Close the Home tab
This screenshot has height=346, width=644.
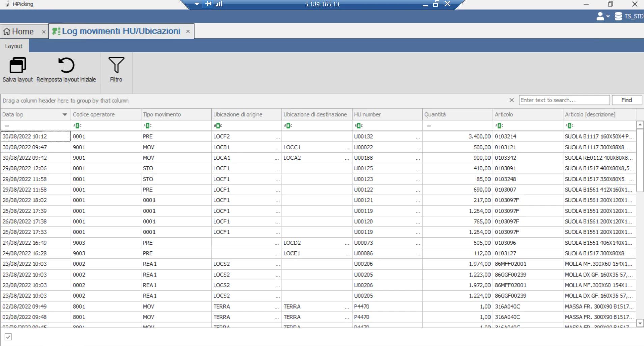(44, 32)
